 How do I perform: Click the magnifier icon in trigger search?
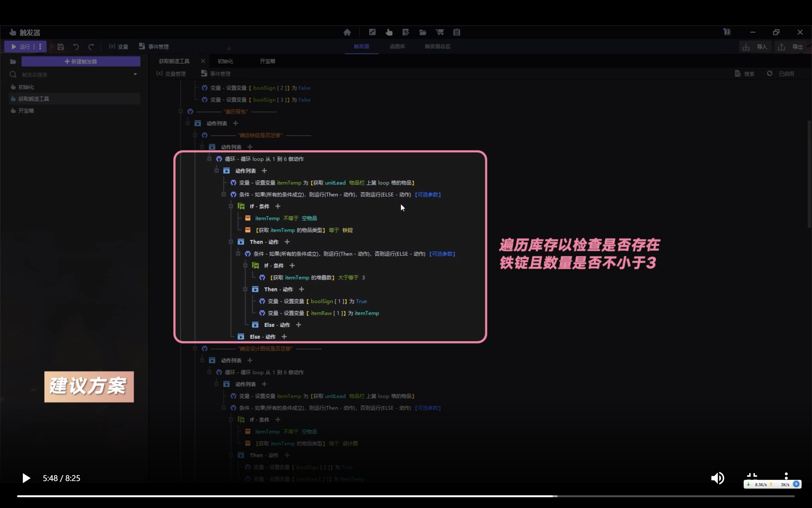13,75
